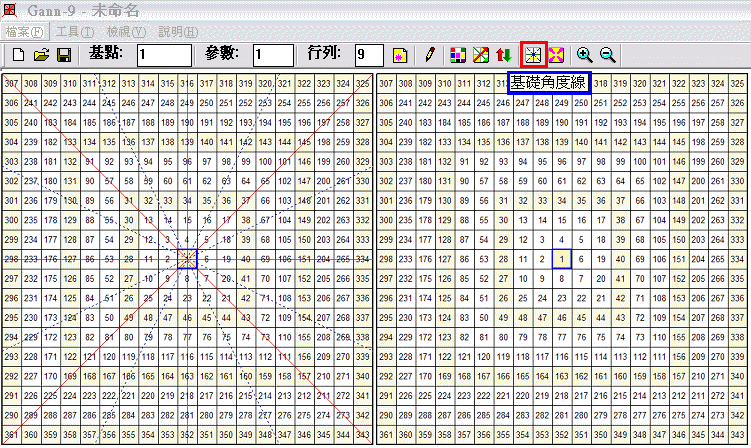Screen dimensions: 751x448
Task: Click cell 289 in the left grid
Action: tap(31, 415)
